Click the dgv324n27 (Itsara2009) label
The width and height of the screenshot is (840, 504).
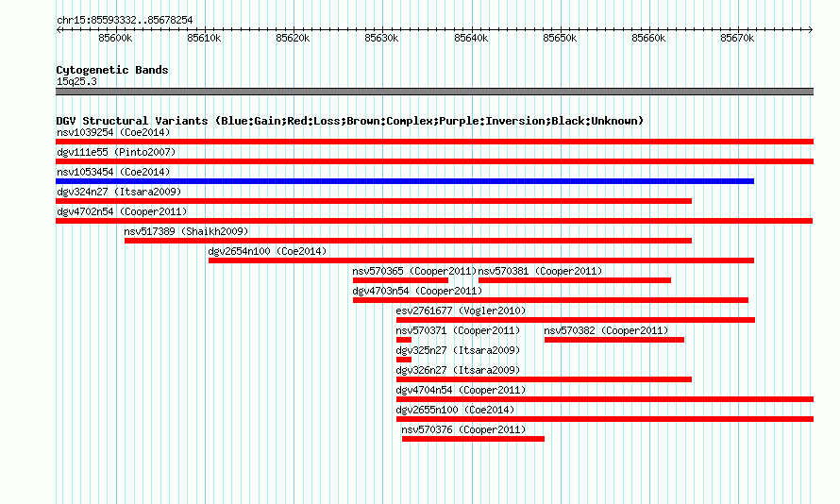tap(119, 192)
